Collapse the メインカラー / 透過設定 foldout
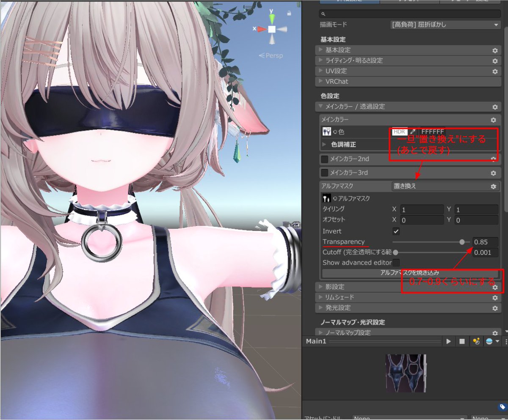The height and width of the screenshot is (420, 508). click(321, 107)
